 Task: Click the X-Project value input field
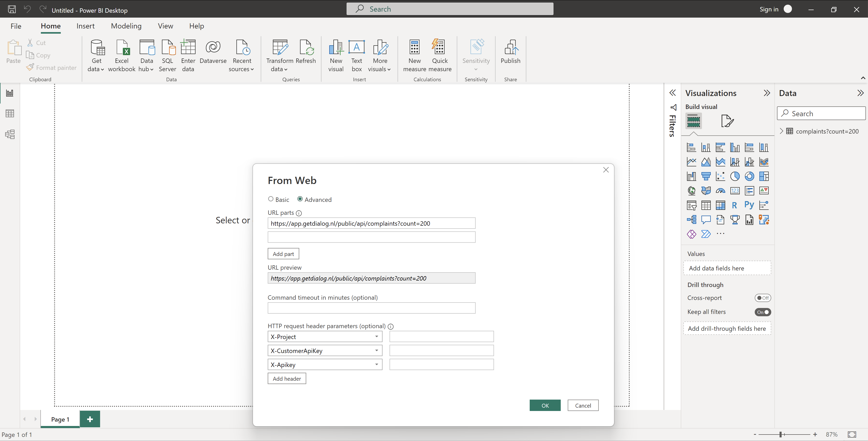coord(442,336)
